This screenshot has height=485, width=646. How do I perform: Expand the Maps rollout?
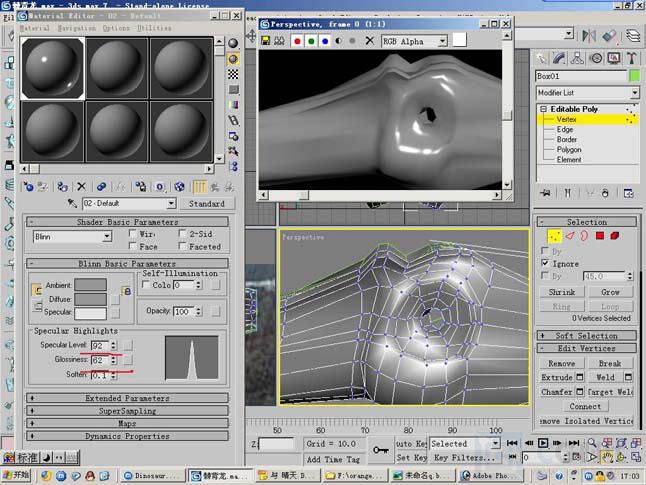click(127, 423)
